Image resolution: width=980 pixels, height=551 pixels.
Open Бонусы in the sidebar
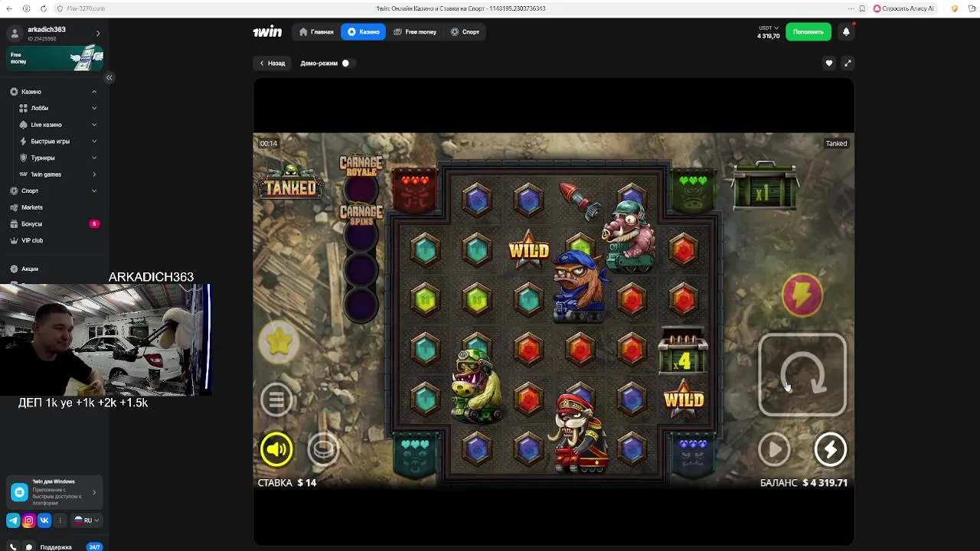coord(32,224)
